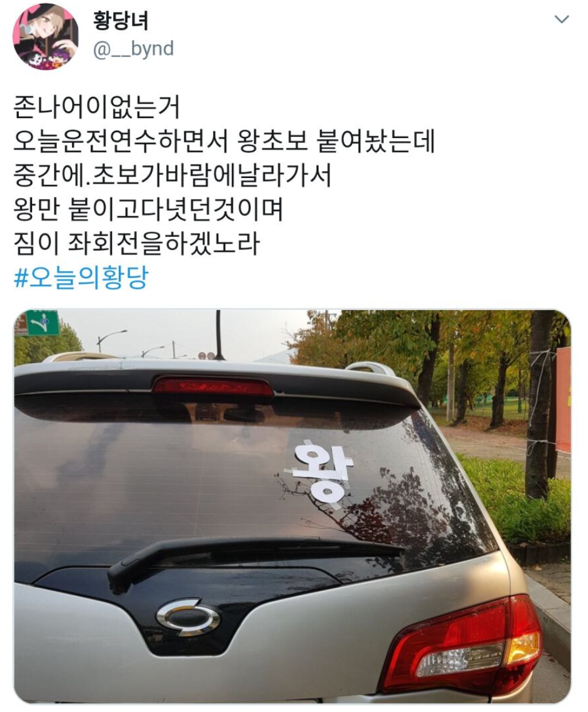Viewport: 588px width, 712px height.
Task: Click the brake light above rear window
Action: tap(213, 386)
